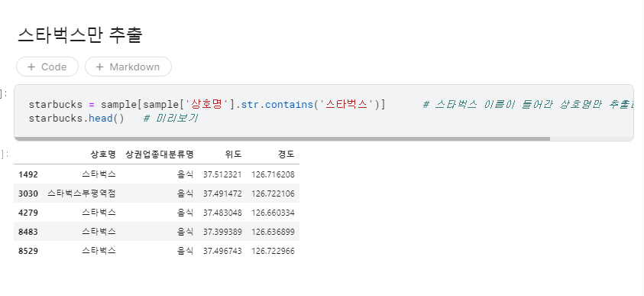Click latitude value 37.512321
644x296 pixels.
[222, 174]
